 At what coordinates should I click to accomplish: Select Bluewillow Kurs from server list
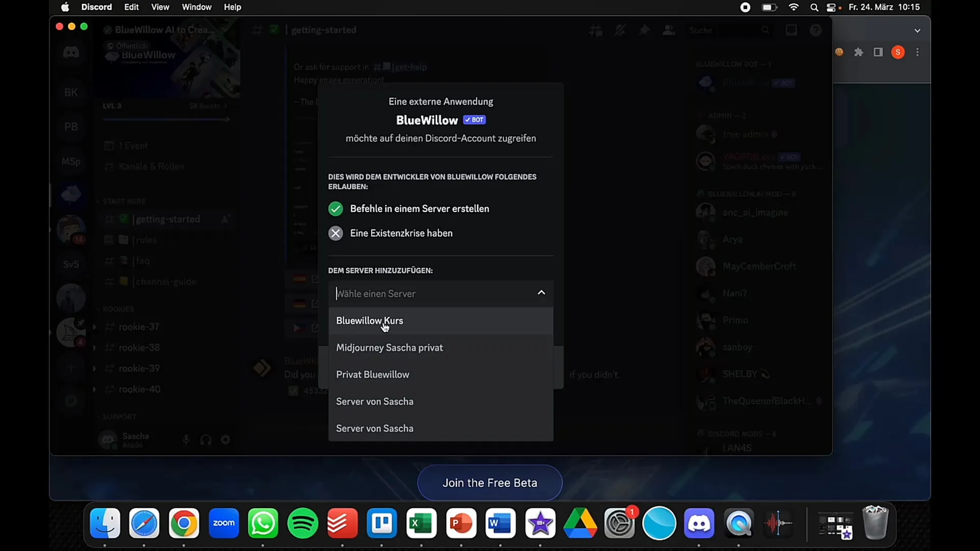click(440, 320)
